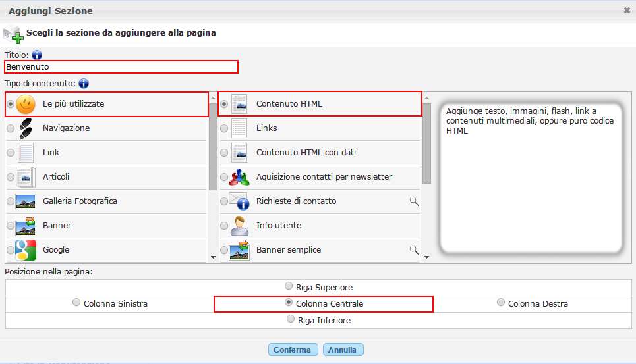Click the Galleria Fotografica picture icon
Image resolution: width=636 pixels, height=364 pixels.
pyautogui.click(x=26, y=201)
